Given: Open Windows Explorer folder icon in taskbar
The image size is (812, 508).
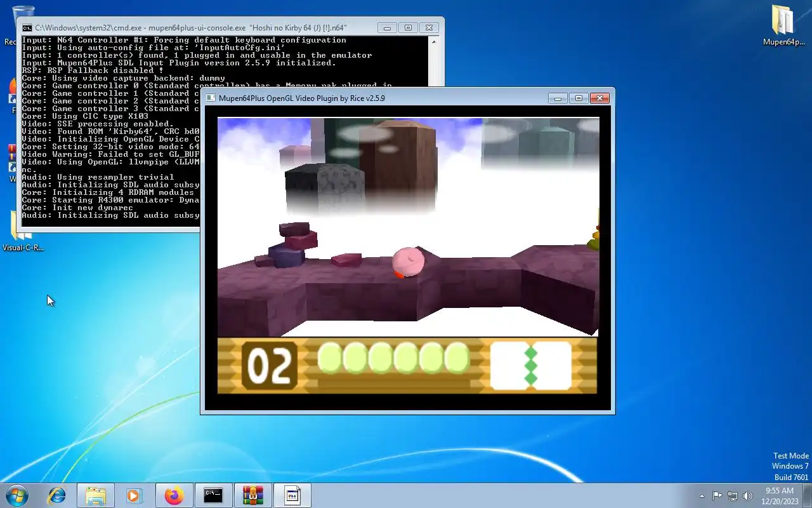Looking at the screenshot, I should [x=96, y=495].
